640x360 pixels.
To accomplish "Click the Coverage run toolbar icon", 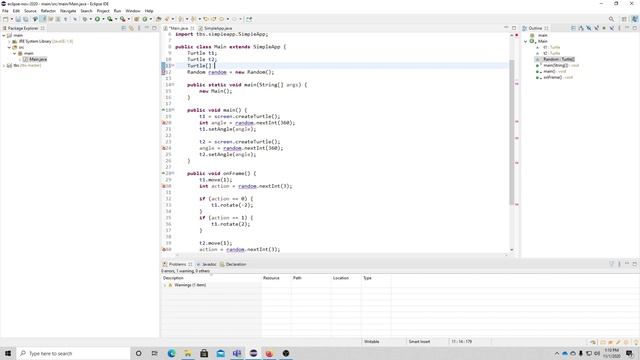I will point(110,19).
